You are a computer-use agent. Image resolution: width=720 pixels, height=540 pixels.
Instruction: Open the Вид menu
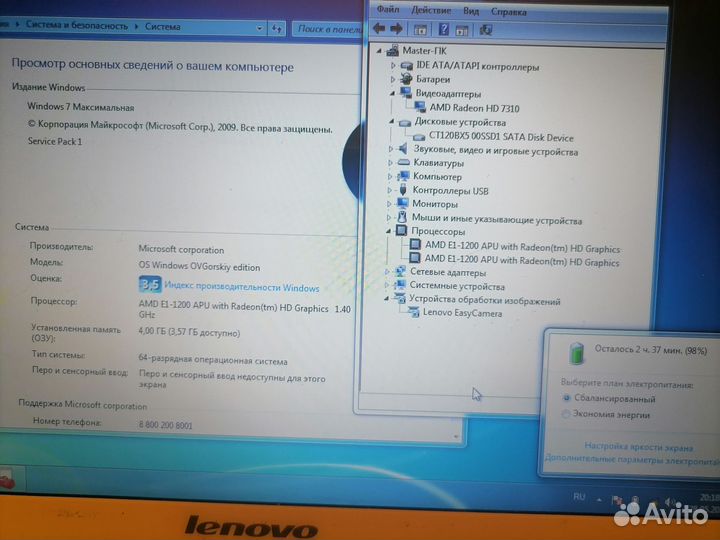(x=471, y=11)
